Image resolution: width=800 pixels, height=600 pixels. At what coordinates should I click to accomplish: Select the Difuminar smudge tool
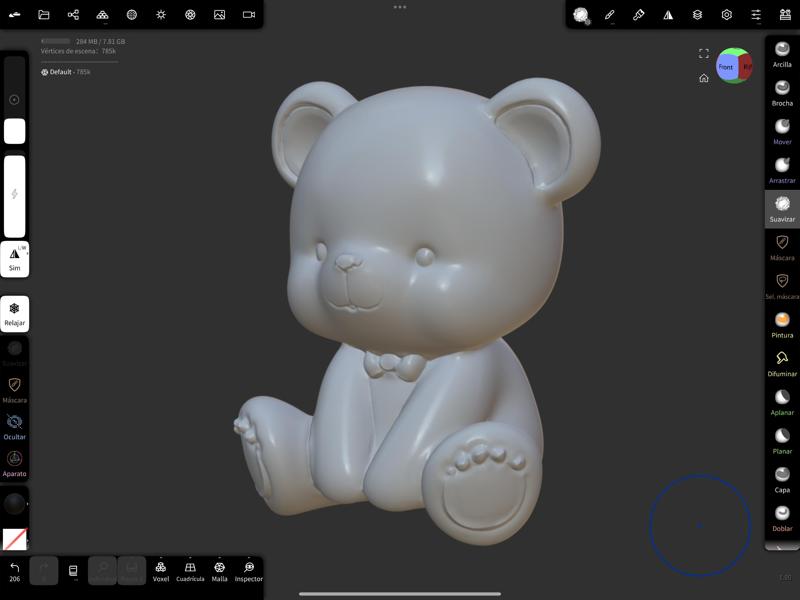coord(782,364)
